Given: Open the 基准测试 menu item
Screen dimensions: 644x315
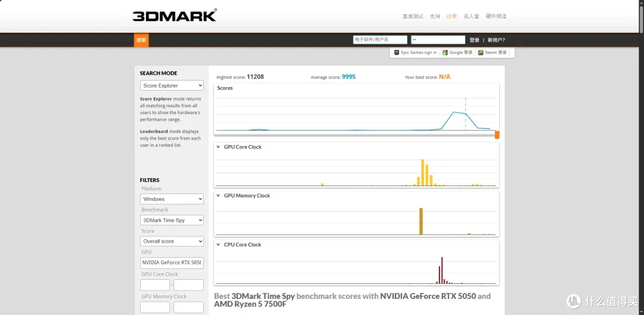Looking at the screenshot, I should [413, 17].
